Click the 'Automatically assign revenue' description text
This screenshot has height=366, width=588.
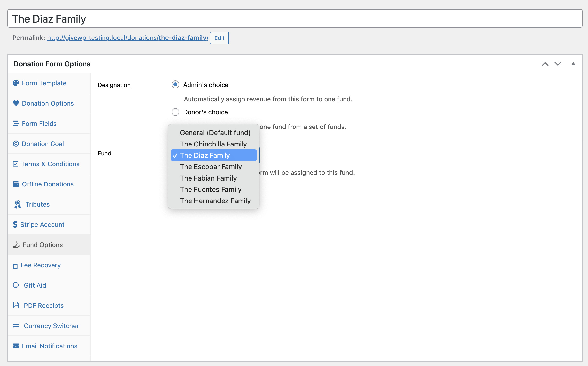pyautogui.click(x=268, y=99)
